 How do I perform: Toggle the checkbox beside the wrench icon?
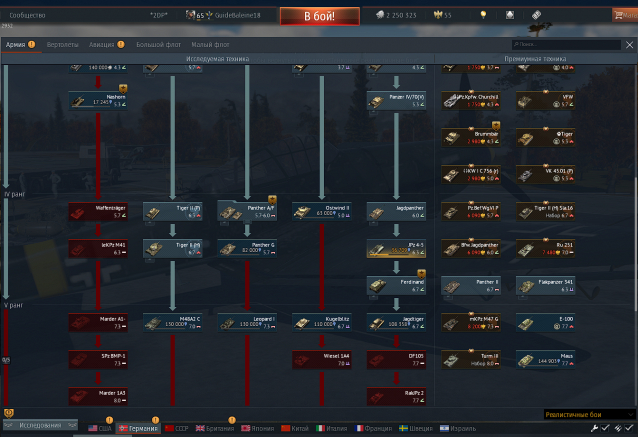click(605, 428)
